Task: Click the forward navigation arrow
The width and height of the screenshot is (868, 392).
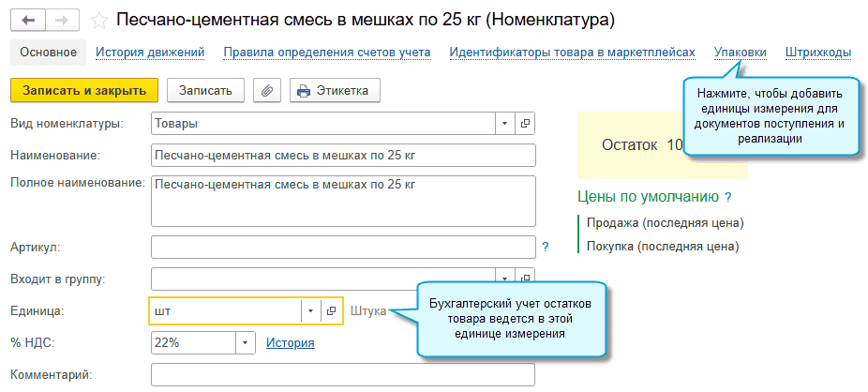Action: click(x=61, y=19)
